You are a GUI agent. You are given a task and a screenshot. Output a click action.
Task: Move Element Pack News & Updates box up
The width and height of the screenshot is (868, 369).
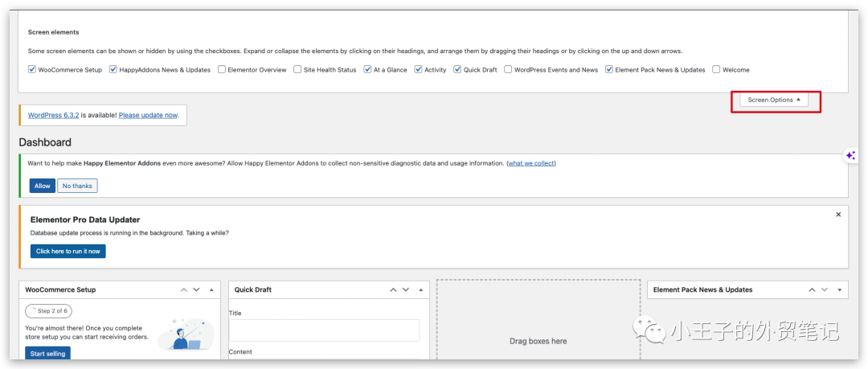click(x=812, y=289)
